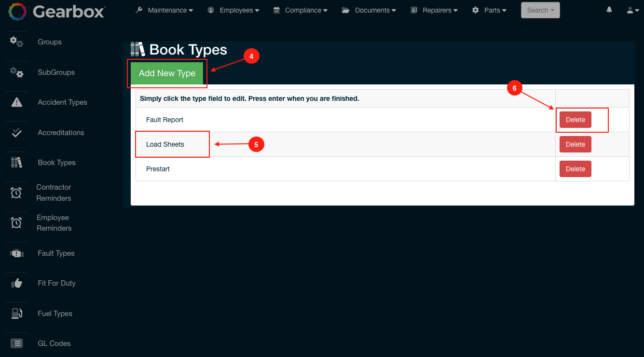
Task: Open Fuel Types in sidebar
Action: point(55,314)
